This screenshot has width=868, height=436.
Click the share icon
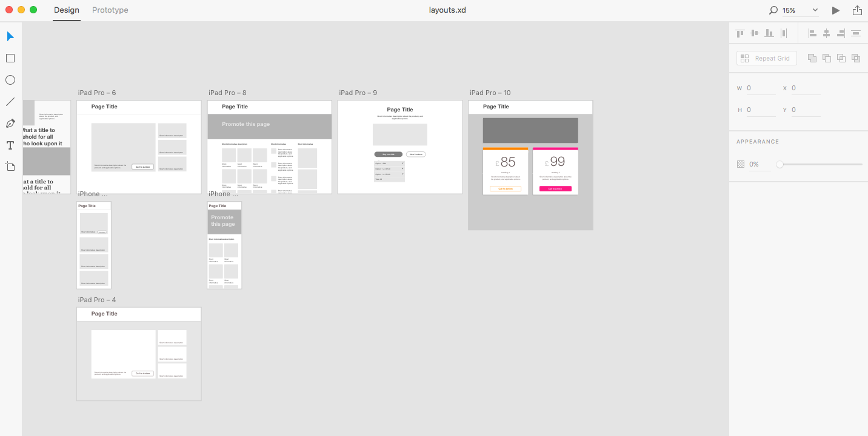pos(857,10)
